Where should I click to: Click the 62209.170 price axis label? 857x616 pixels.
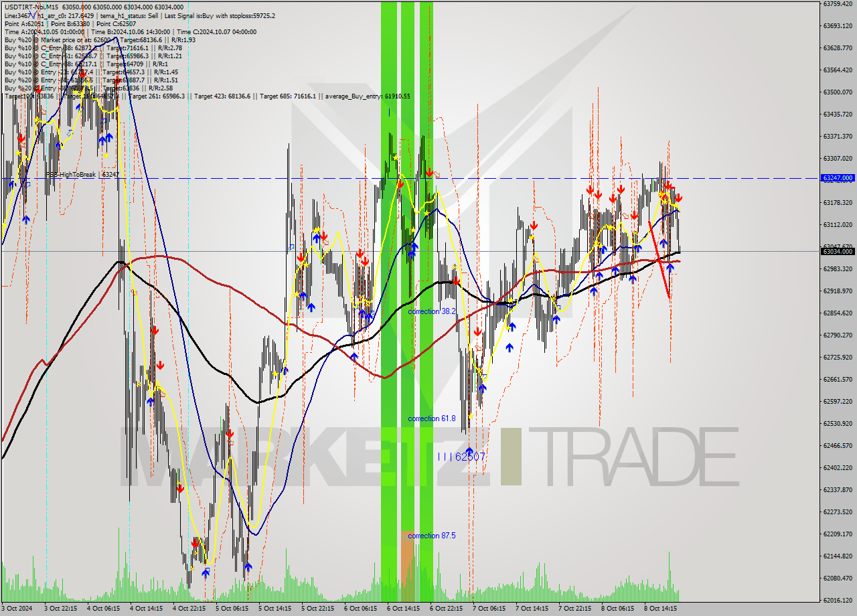tap(838, 534)
